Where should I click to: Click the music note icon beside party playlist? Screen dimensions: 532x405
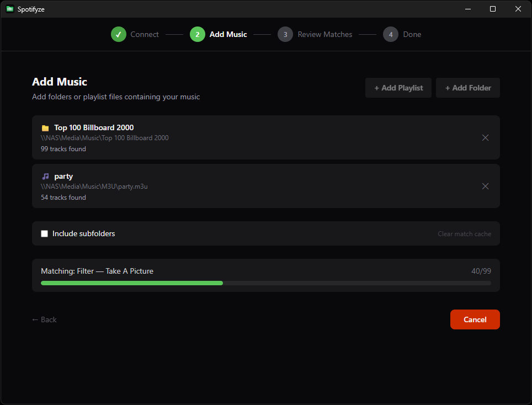point(45,176)
